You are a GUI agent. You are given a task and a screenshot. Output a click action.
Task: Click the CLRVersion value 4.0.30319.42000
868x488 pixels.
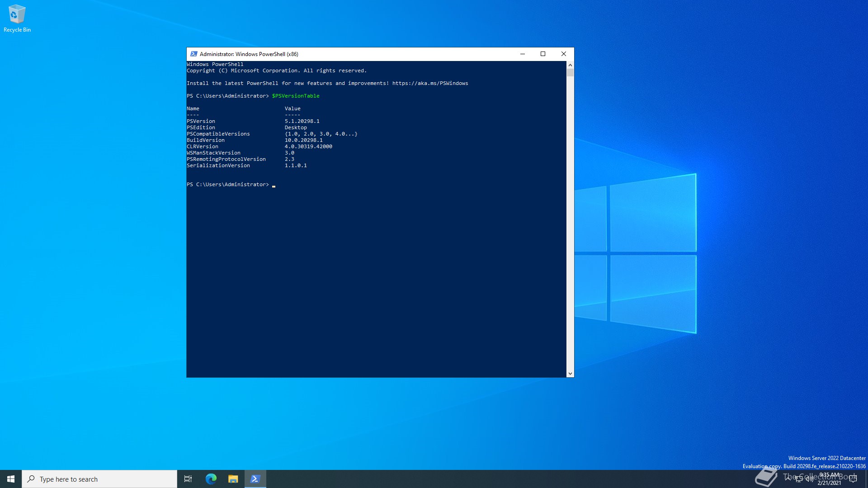click(308, 146)
